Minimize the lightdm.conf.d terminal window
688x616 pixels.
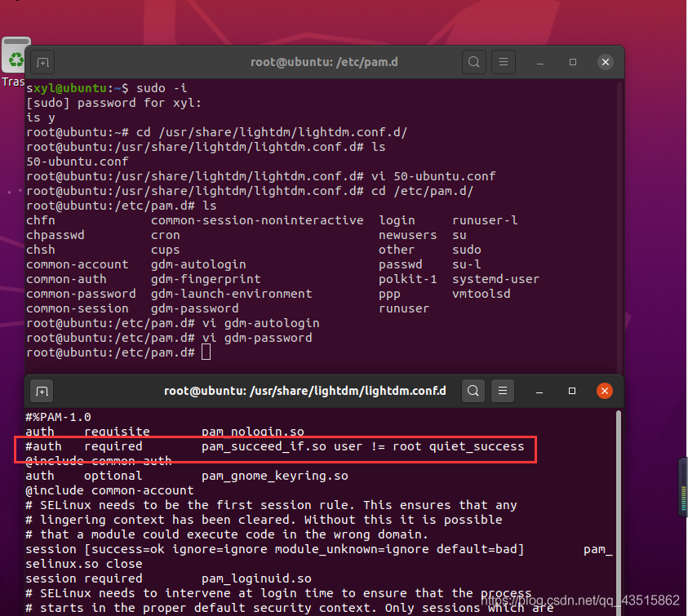point(539,391)
